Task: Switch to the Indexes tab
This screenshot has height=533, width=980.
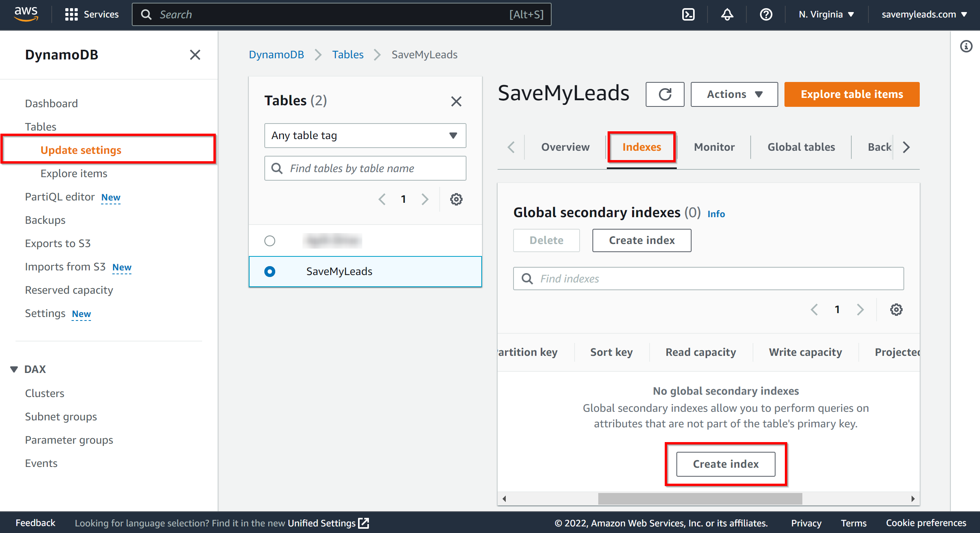Action: tap(641, 147)
